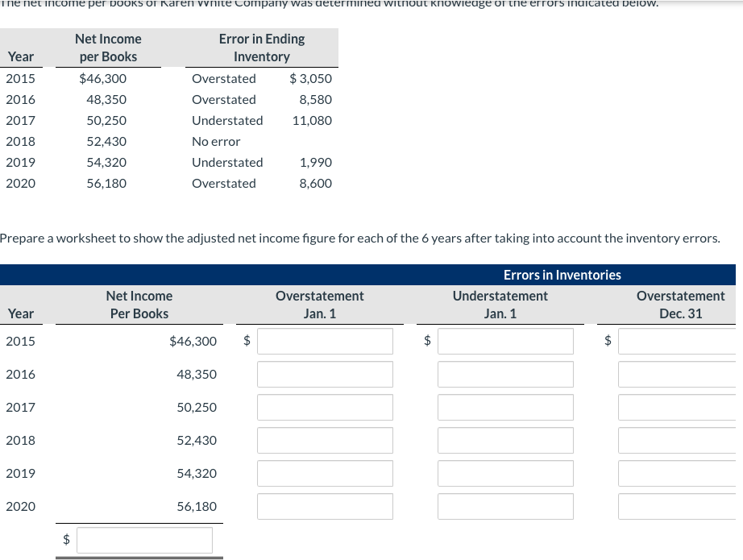Select the $ 3,050 error amount

[311, 79]
